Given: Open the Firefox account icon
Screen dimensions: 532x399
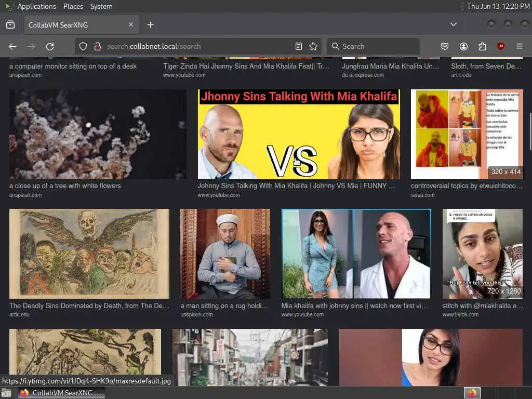Looking at the screenshot, I should pyautogui.click(x=463, y=46).
